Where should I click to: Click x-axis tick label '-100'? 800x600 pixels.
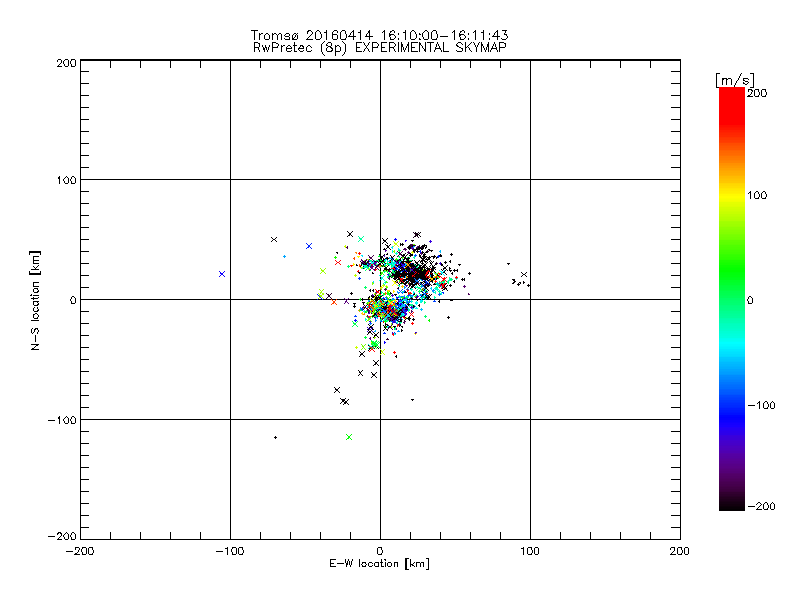[x=230, y=551]
